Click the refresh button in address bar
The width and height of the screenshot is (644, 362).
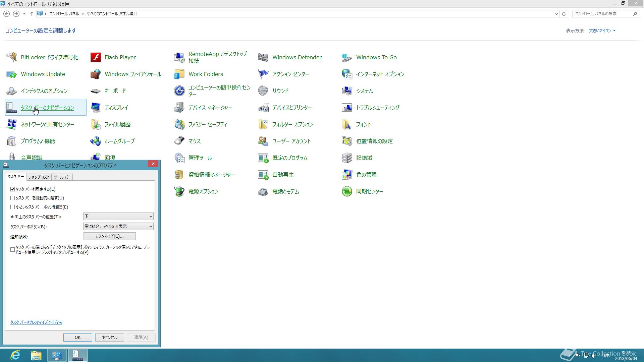pos(564,14)
